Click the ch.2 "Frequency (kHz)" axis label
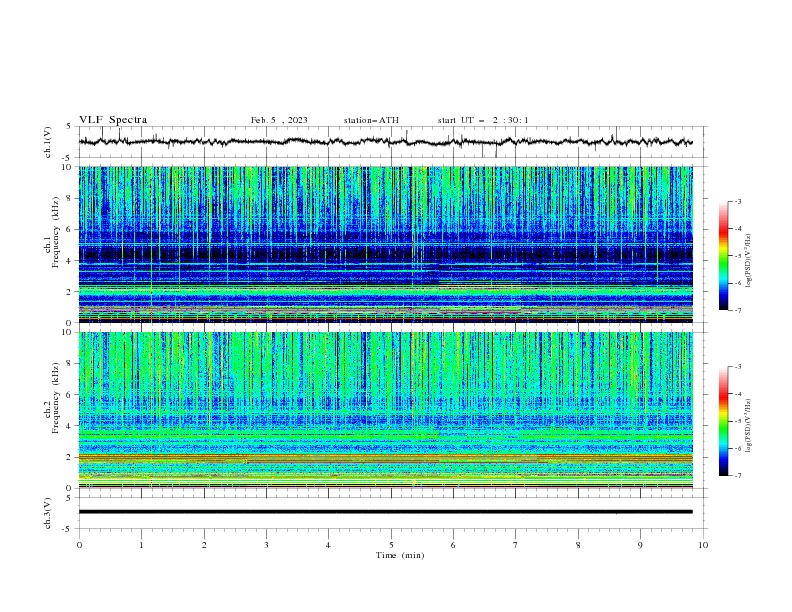 pos(55,398)
